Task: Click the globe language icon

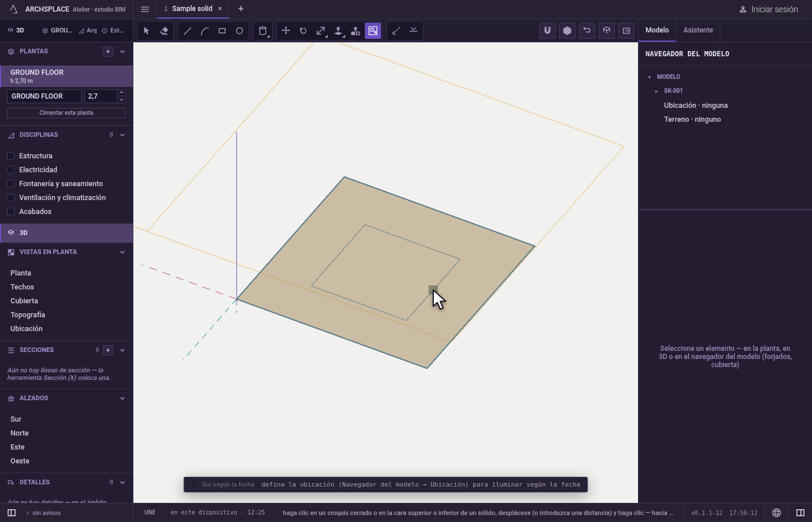Action: [777, 513]
